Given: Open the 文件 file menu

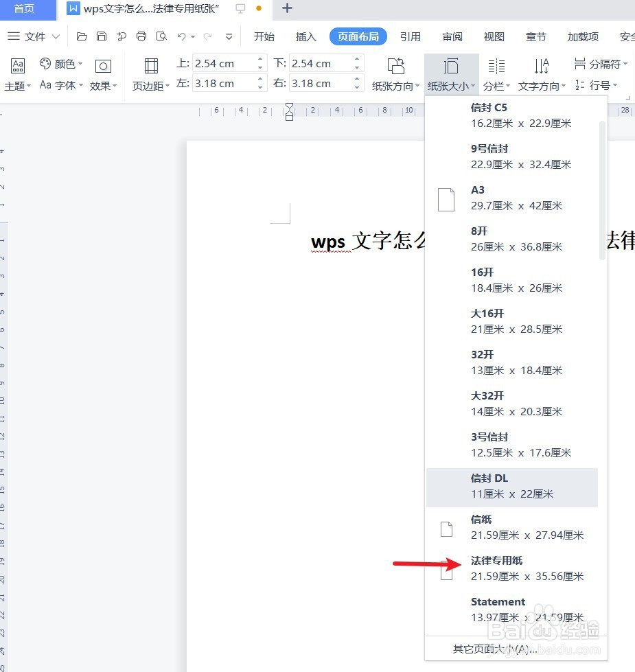Looking at the screenshot, I should (34, 36).
